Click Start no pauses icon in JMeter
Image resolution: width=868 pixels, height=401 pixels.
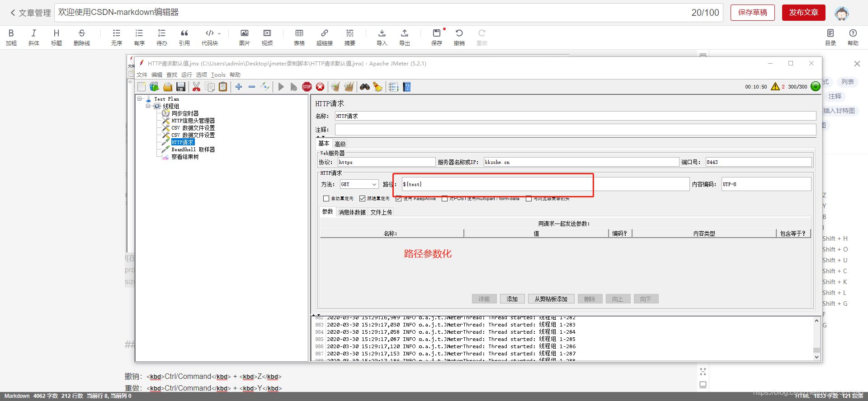click(x=294, y=87)
